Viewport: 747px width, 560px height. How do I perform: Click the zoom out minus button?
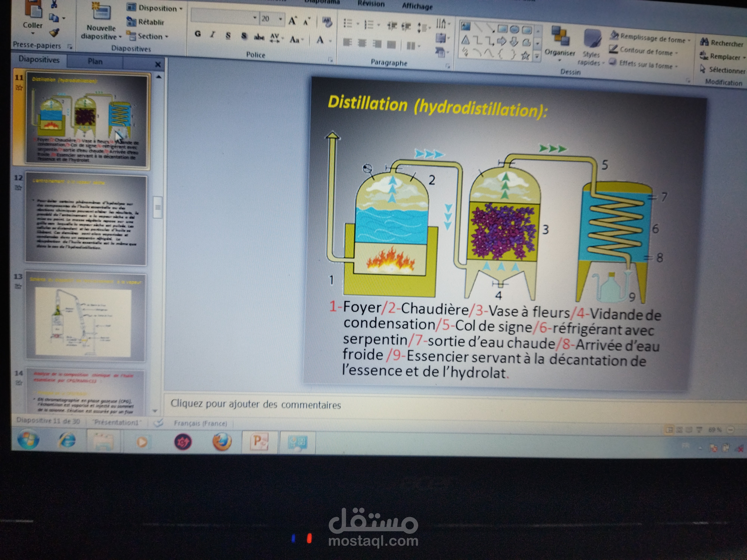coord(730,430)
